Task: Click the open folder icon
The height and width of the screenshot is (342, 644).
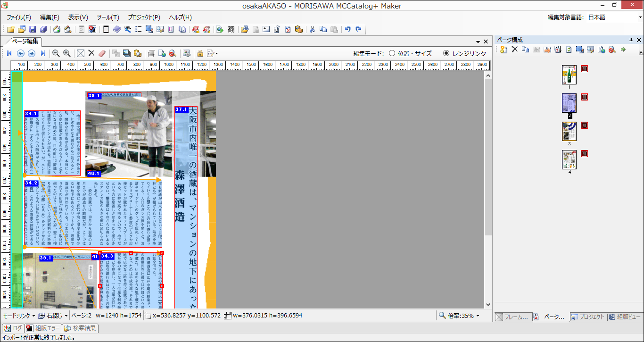Action: (x=22, y=29)
